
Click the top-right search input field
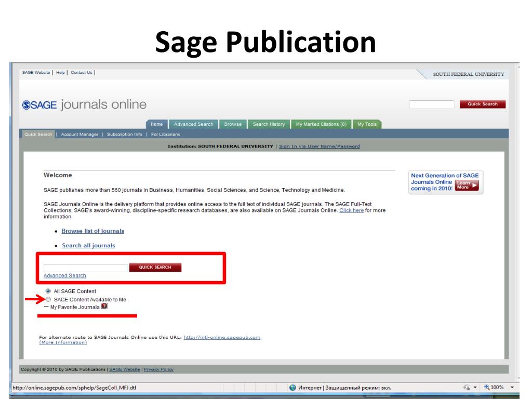pos(432,104)
